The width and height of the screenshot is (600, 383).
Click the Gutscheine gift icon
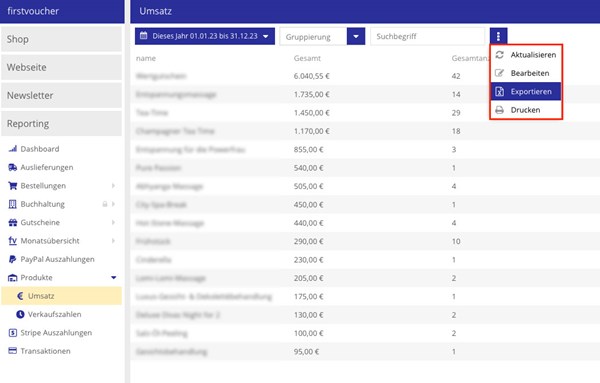13,222
